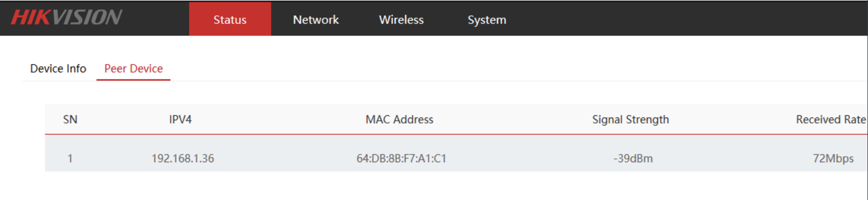Switch to the Network tab
868x200 pixels.
pyautogui.click(x=316, y=20)
